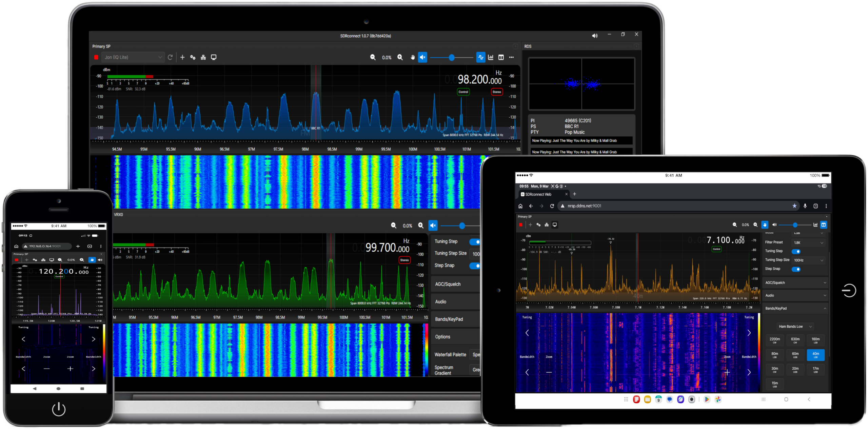Open Options section on laptop panel
The image size is (868, 429).
pos(456,337)
